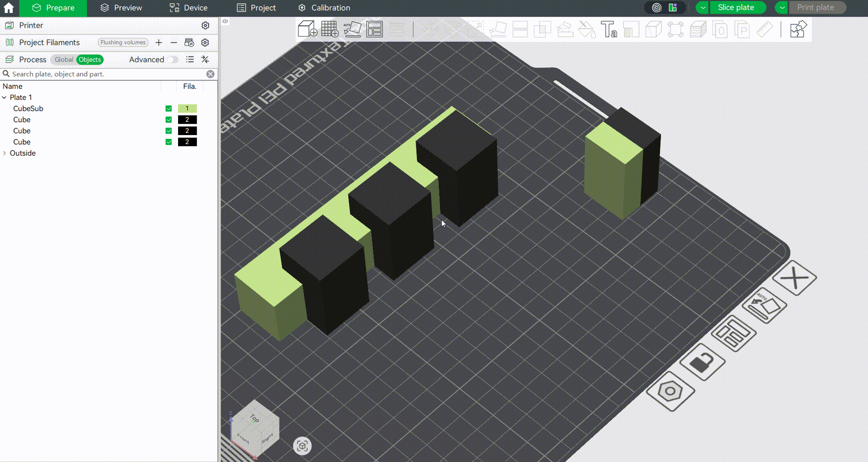Screen dimensions: 868x462
Task: Expand the Outside tree node
Action: tap(4, 153)
